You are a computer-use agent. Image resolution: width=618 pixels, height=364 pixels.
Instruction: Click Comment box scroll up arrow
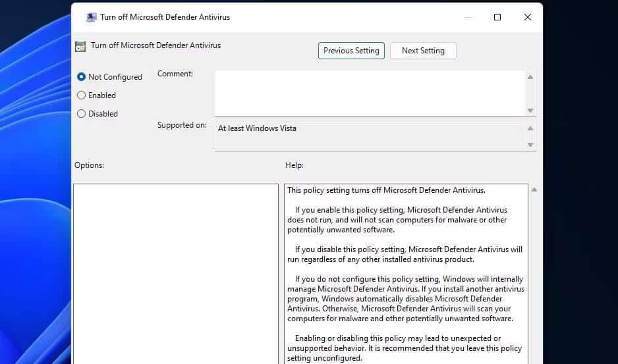[x=530, y=77]
